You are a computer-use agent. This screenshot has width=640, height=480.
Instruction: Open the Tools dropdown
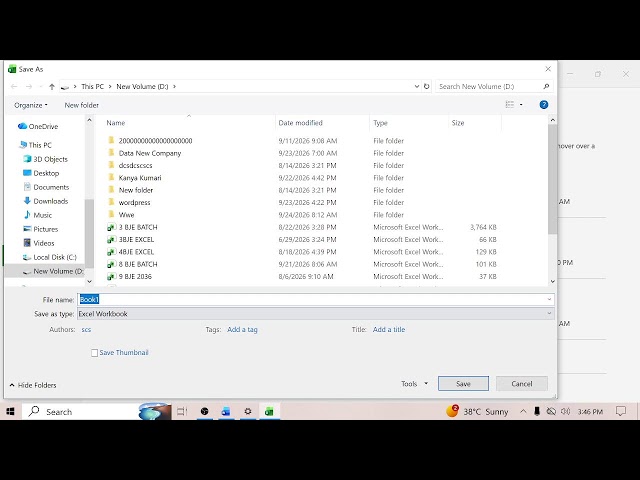[414, 384]
